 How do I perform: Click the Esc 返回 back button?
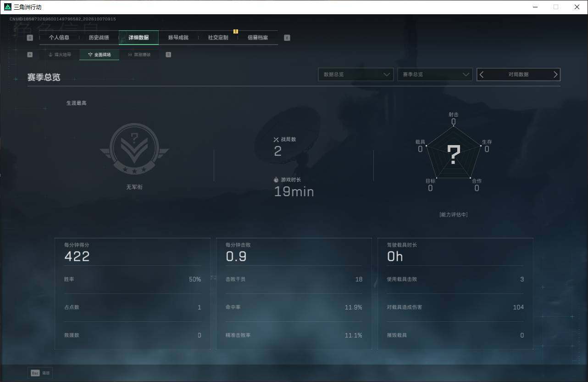[x=40, y=373]
